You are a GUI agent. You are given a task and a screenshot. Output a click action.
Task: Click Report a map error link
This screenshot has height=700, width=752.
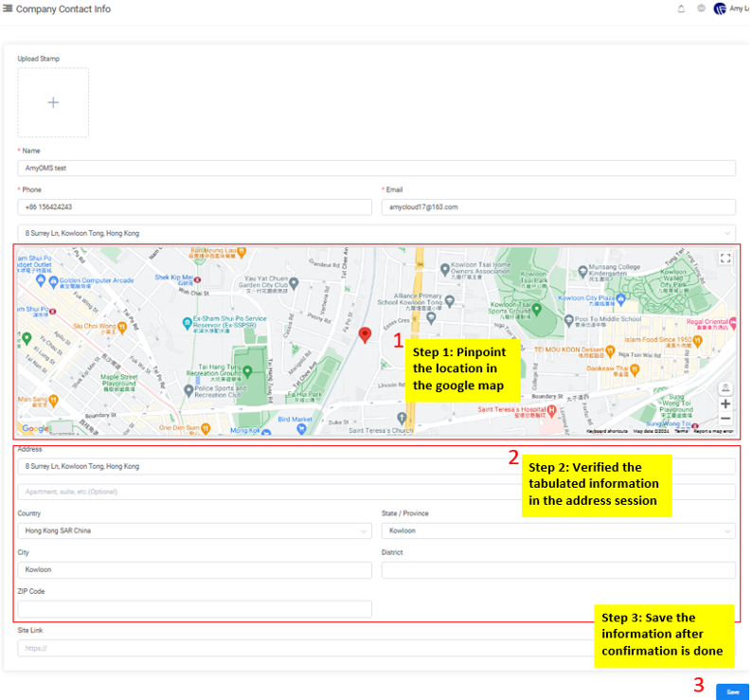tap(713, 431)
